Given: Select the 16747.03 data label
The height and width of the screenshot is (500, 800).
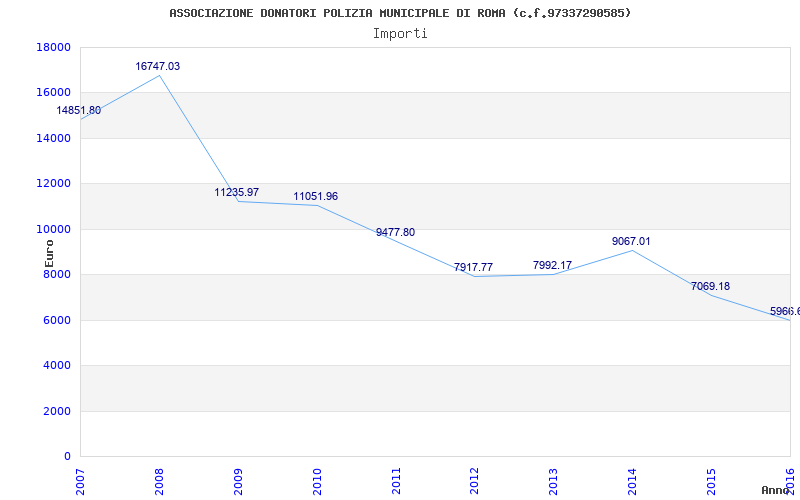Looking at the screenshot, I should [158, 66].
